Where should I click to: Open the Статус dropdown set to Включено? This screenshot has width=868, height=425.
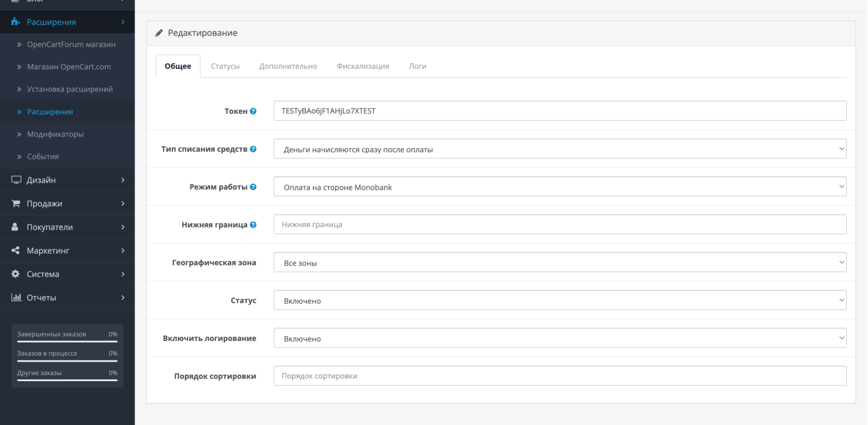coord(560,300)
